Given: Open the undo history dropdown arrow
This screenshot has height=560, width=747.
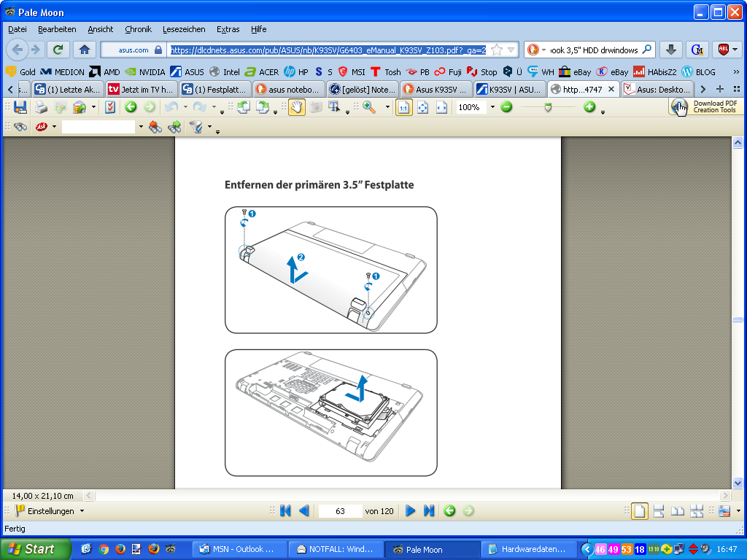Looking at the screenshot, I should point(185,107).
